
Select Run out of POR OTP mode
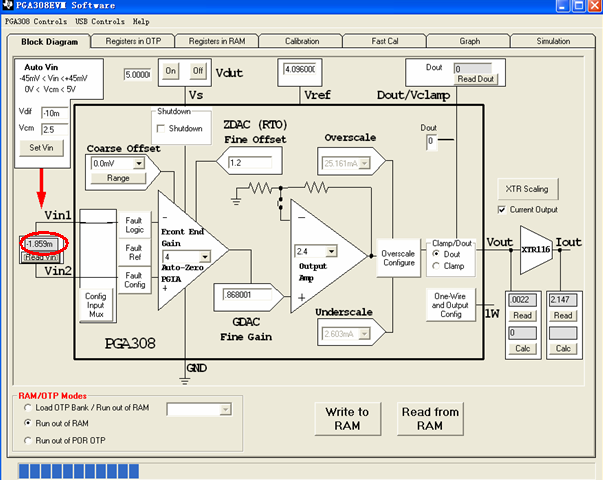(27, 440)
